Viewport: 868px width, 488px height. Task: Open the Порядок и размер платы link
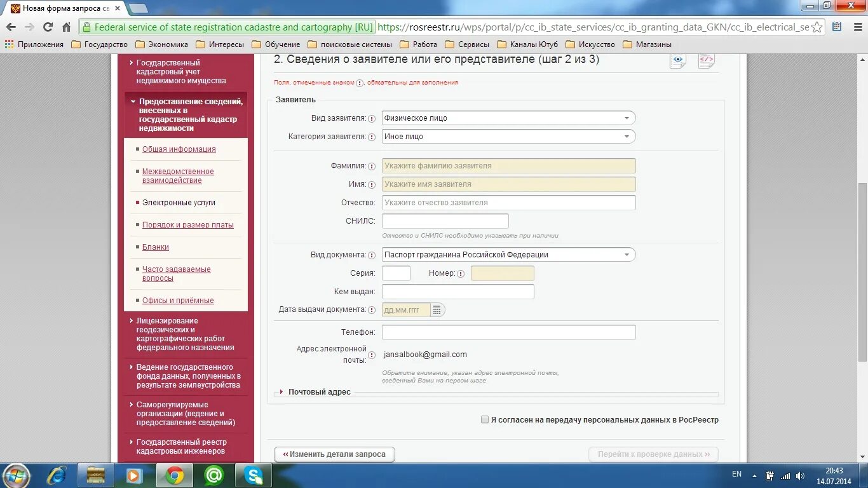pos(188,225)
